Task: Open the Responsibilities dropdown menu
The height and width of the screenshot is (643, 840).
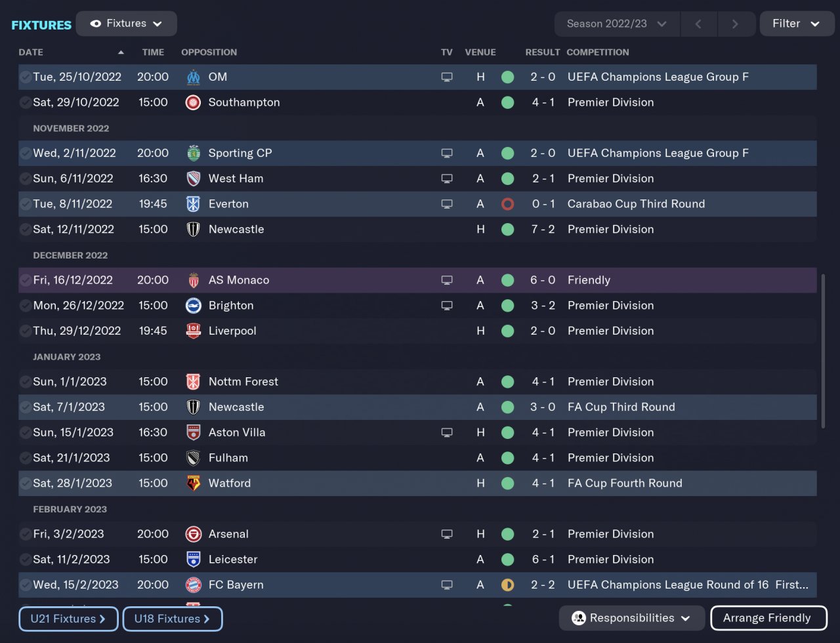Action: pyautogui.click(x=631, y=618)
